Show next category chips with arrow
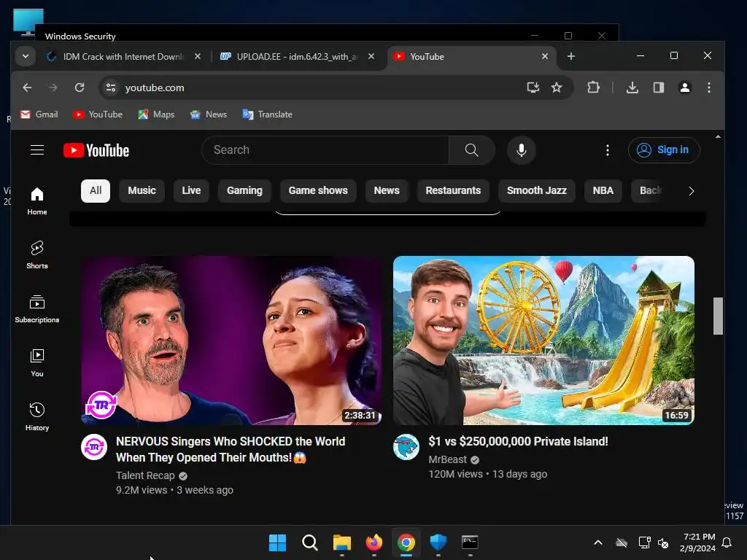 691,191
